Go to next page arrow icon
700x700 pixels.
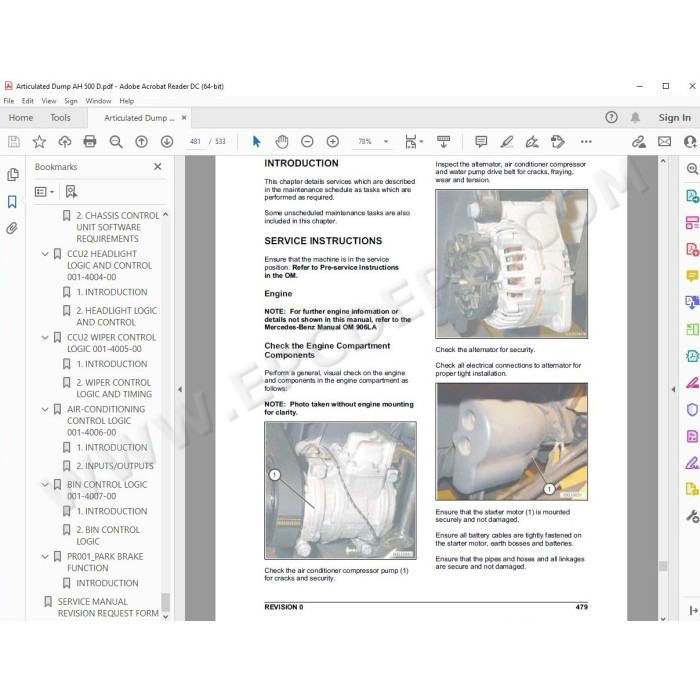click(167, 142)
